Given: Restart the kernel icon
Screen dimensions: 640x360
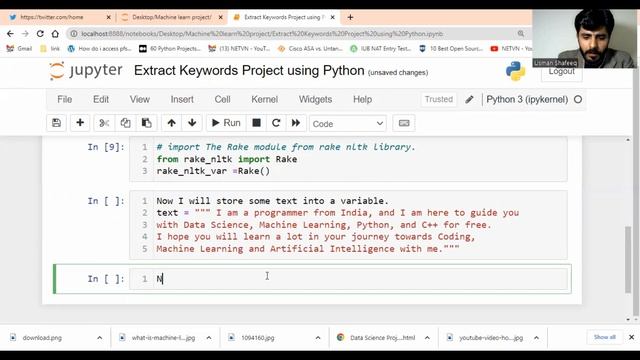Looking at the screenshot, I should pos(276,123).
